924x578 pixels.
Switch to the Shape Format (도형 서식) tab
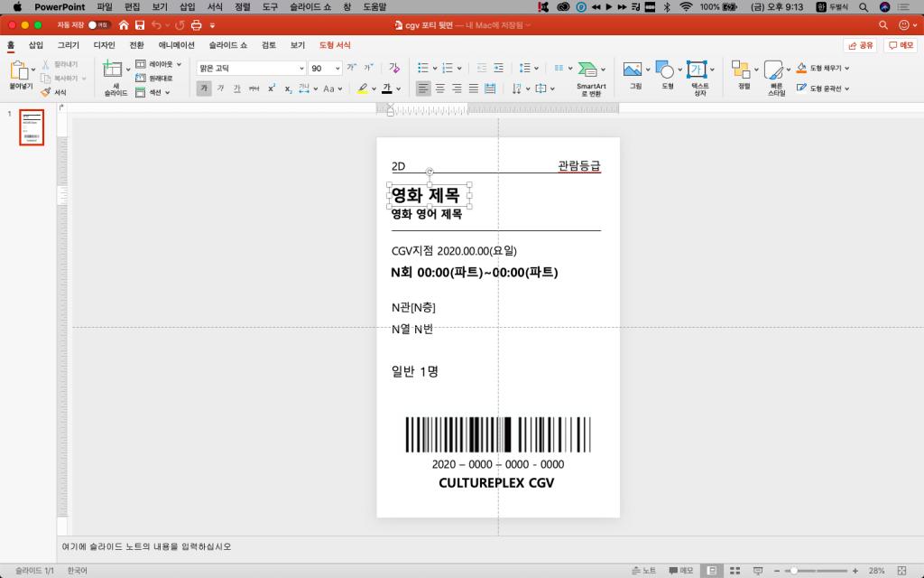coord(335,45)
